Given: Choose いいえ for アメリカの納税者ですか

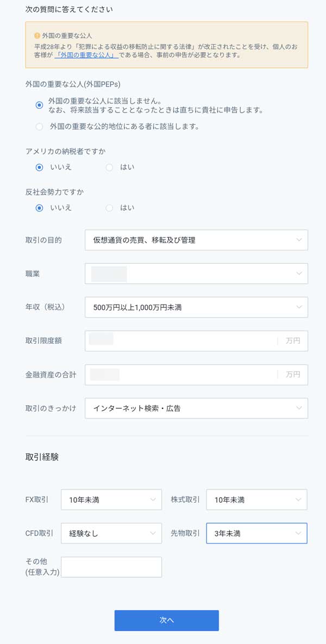Looking at the screenshot, I should coord(39,168).
